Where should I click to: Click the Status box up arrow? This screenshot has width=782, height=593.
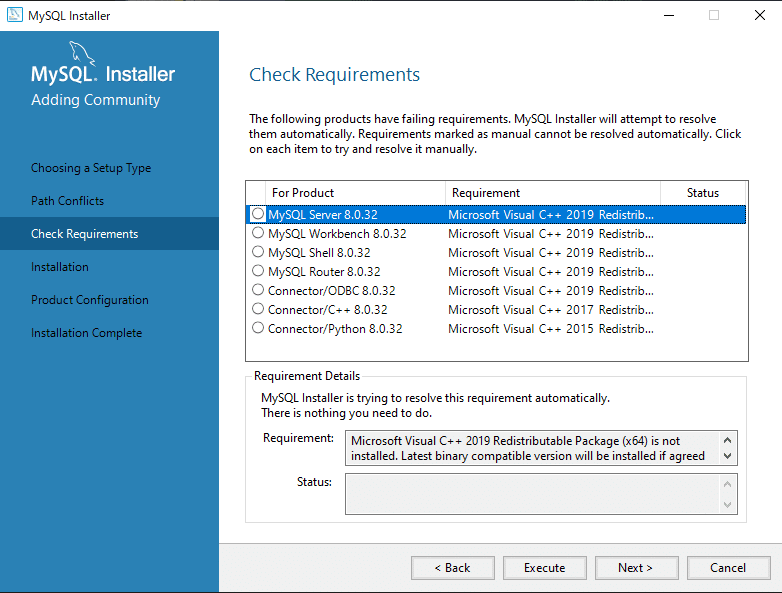(727, 484)
